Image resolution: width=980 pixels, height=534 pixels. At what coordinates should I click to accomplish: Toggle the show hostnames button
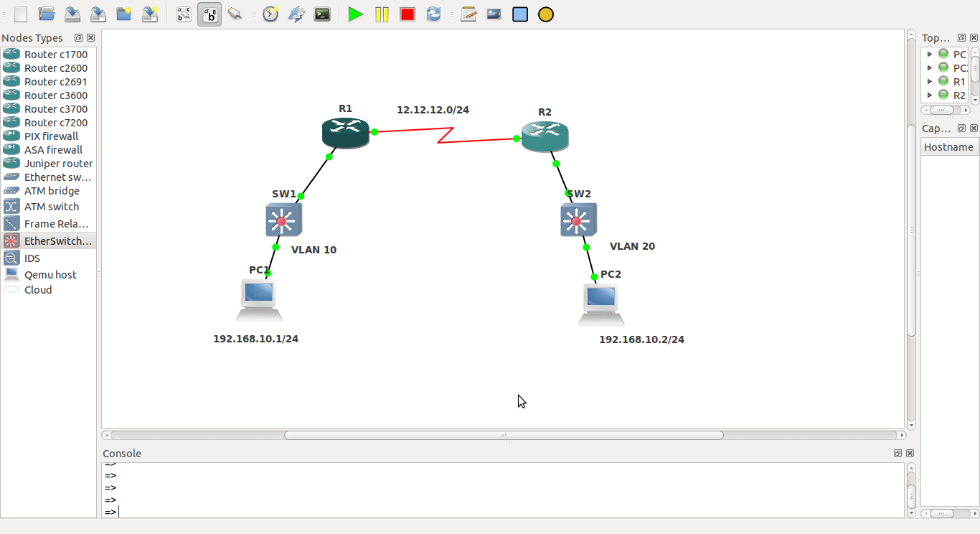[209, 14]
